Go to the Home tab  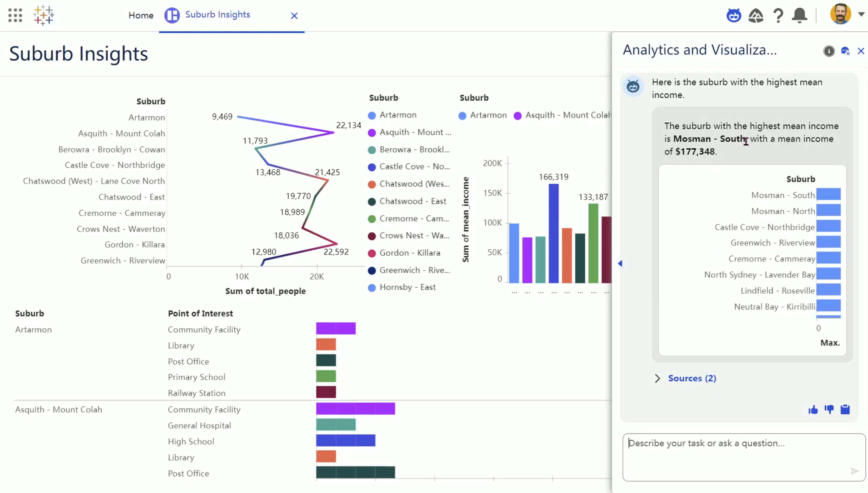pyautogui.click(x=140, y=15)
